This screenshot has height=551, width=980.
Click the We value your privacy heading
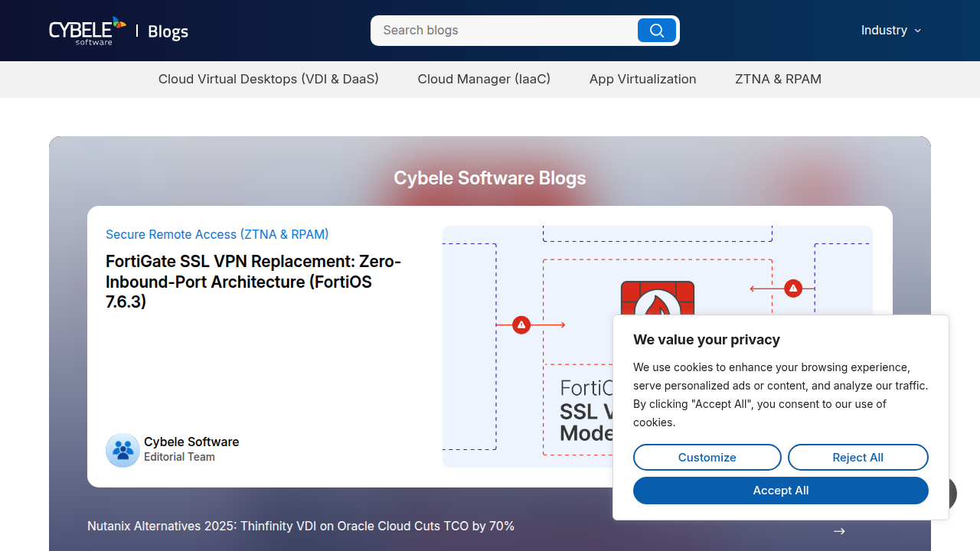point(707,340)
